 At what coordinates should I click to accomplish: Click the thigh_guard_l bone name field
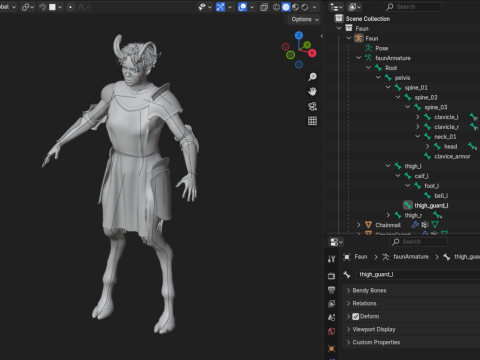[x=418, y=274]
